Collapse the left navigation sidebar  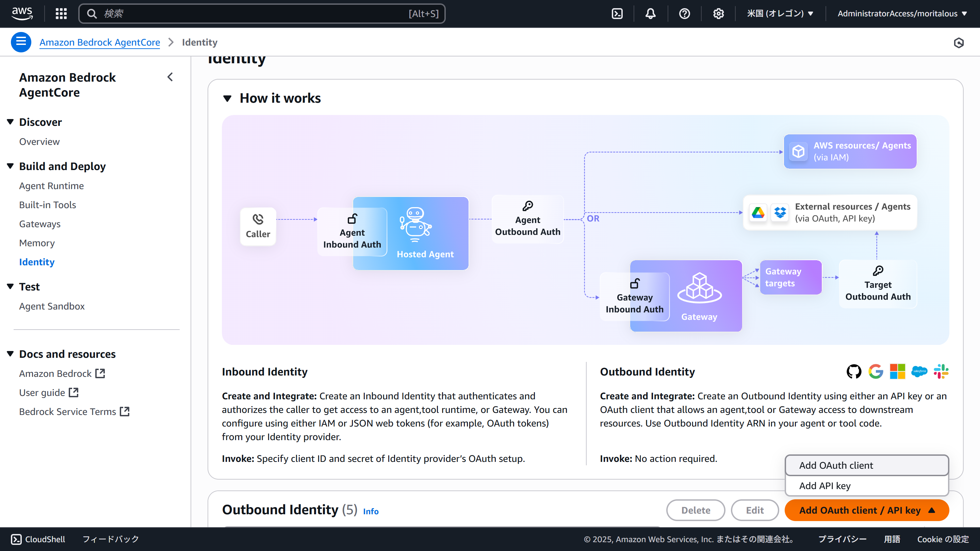pyautogui.click(x=170, y=77)
